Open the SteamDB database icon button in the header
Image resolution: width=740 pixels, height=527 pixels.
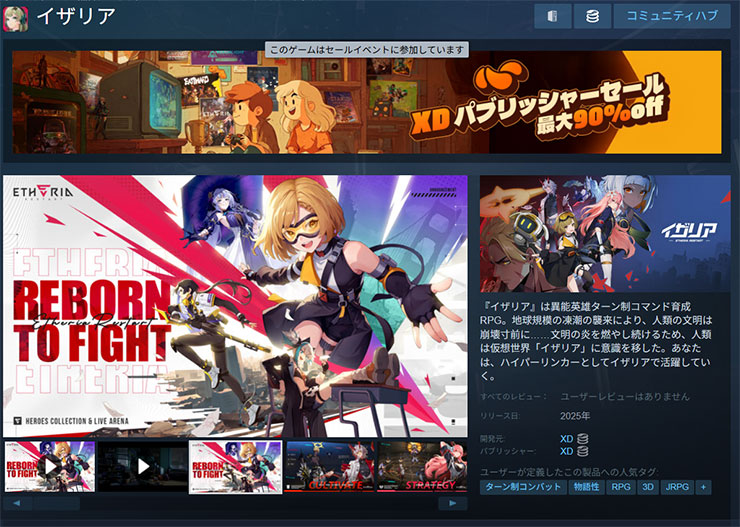pos(592,17)
